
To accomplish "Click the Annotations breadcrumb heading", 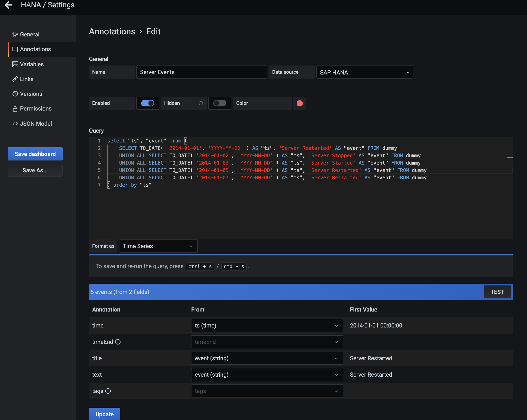I will (112, 32).
